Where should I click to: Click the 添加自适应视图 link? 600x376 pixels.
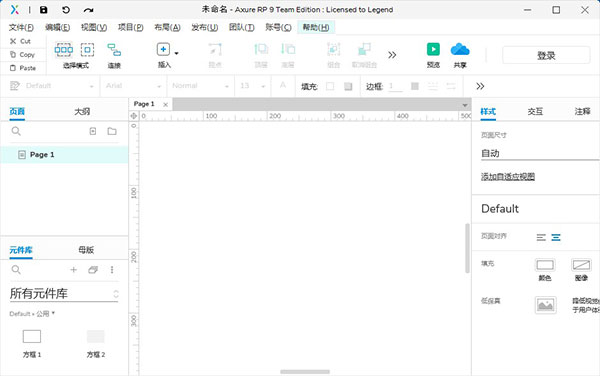[x=507, y=176]
